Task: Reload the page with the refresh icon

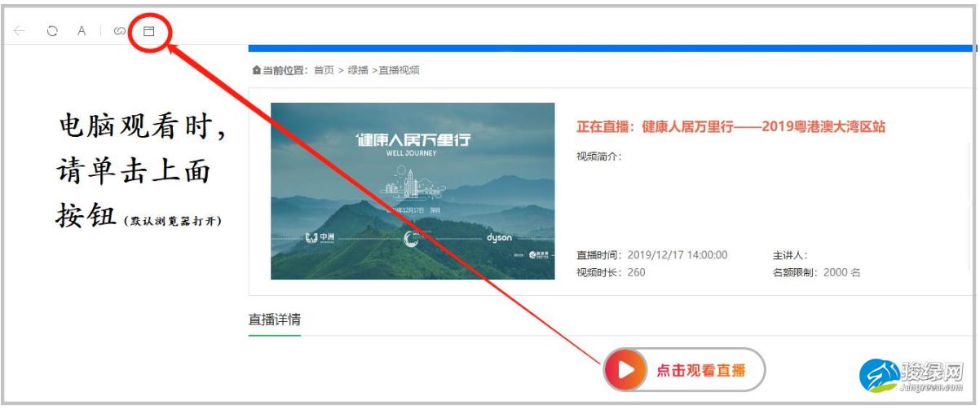Action: tap(52, 31)
